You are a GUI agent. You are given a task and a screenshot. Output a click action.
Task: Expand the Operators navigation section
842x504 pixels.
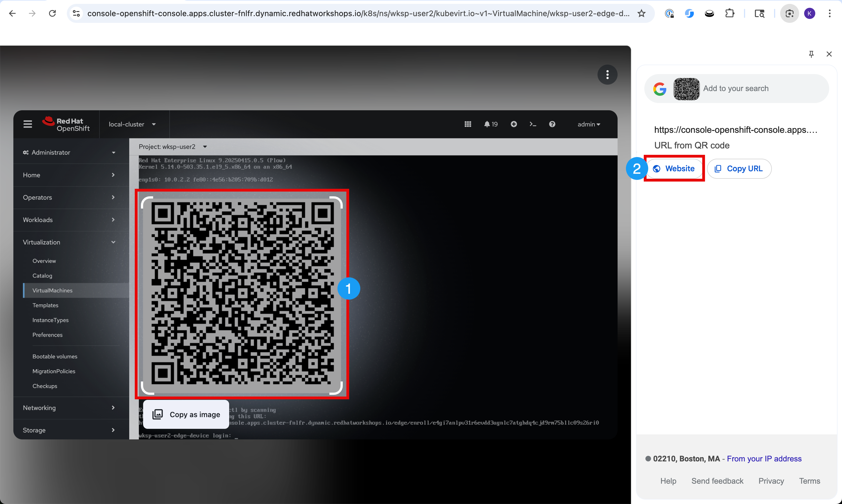coord(70,197)
